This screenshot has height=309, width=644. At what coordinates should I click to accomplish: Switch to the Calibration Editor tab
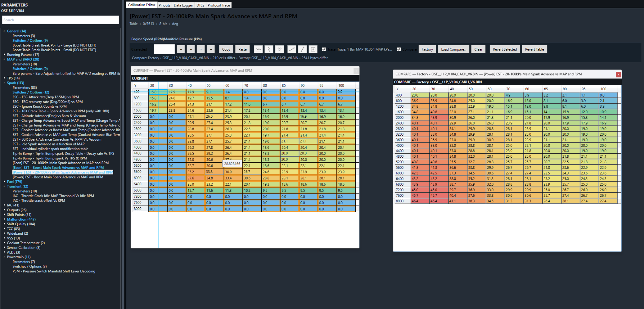(x=142, y=5)
